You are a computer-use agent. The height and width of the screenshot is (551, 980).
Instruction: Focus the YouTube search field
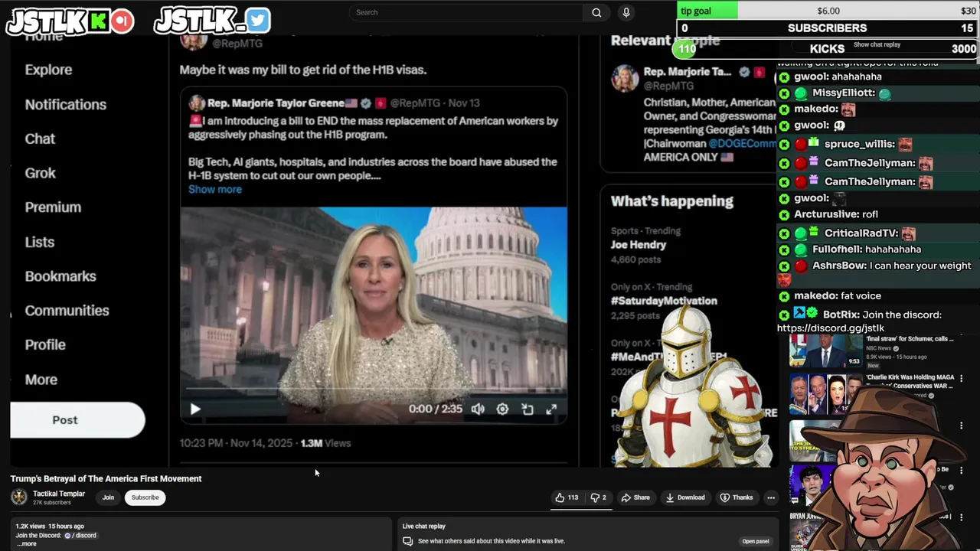465,12
